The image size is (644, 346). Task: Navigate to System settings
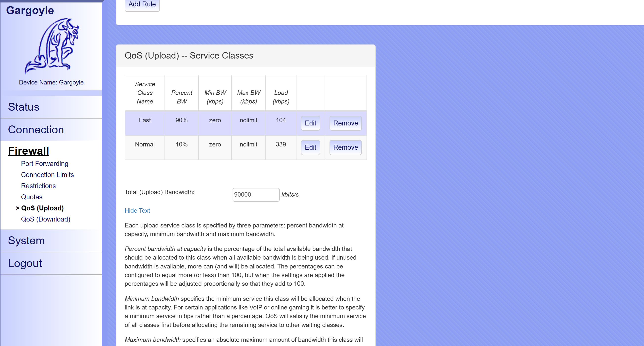tap(26, 240)
